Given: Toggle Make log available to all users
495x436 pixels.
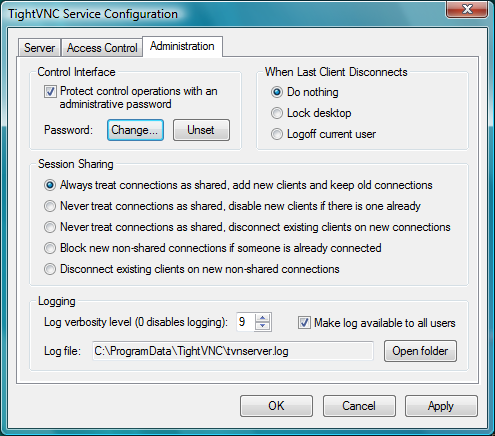Looking at the screenshot, I should pyautogui.click(x=304, y=323).
